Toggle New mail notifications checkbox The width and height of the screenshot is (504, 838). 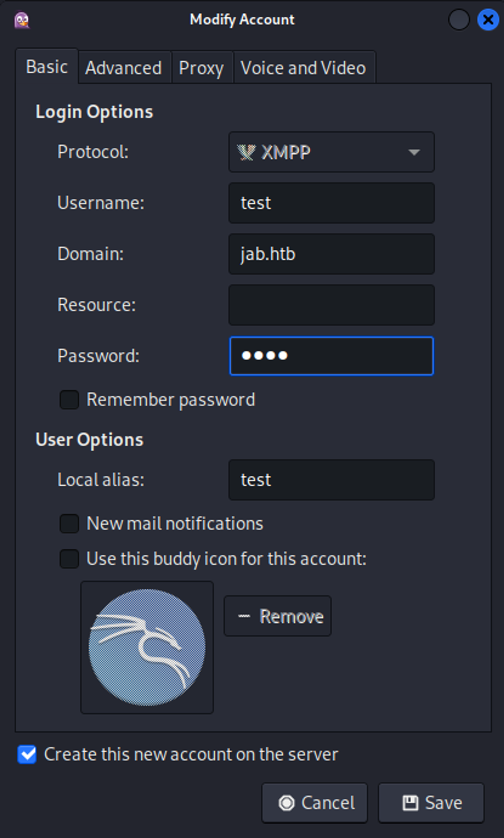click(69, 523)
